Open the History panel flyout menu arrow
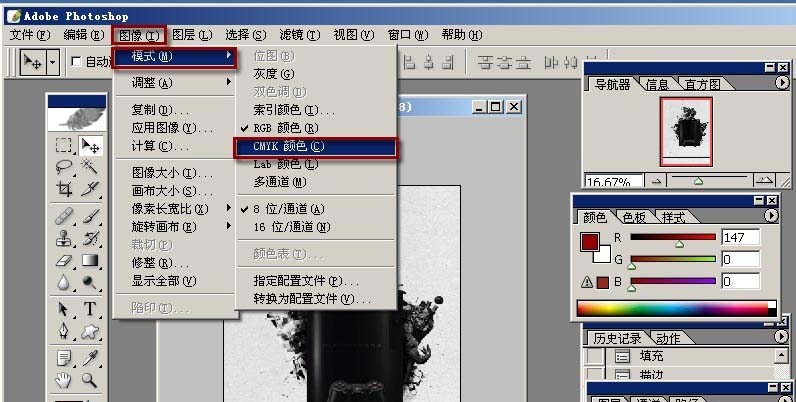The height and width of the screenshot is (402, 796). pos(781,336)
